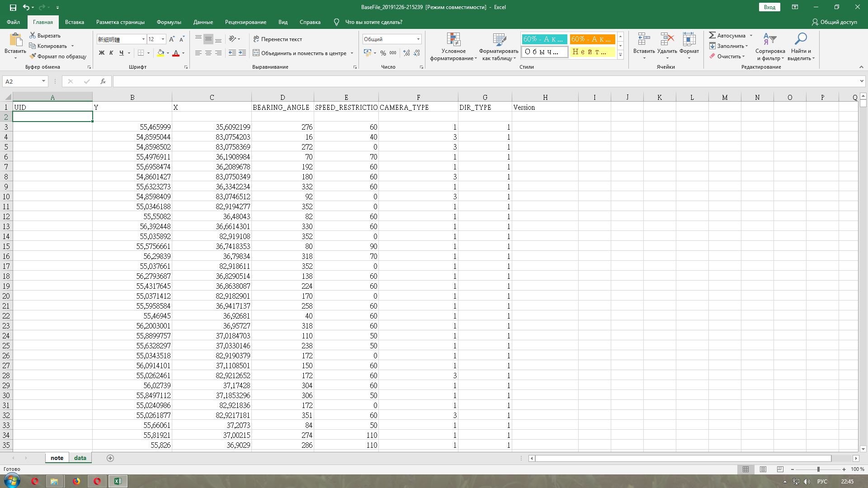Viewport: 868px width, 488px height.
Task: Click the Conditional Formatting icon
Action: pyautogui.click(x=453, y=40)
